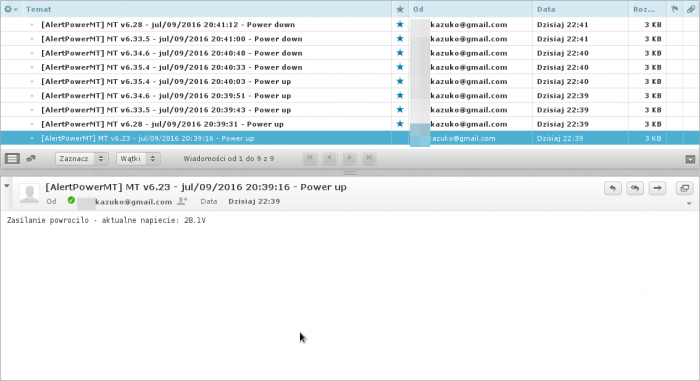This screenshot has width=700, height=381.
Task: Reply to all recipients
Action: click(635, 188)
